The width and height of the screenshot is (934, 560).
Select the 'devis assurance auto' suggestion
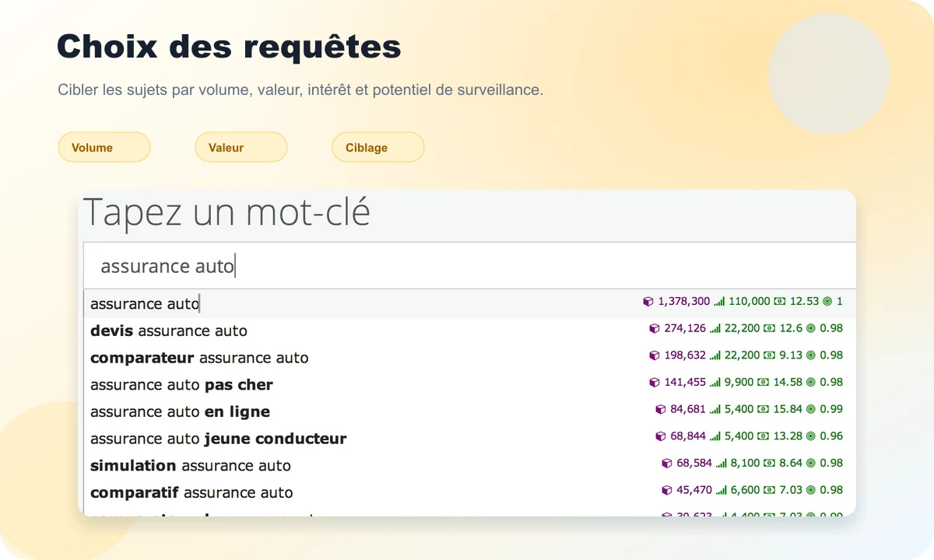click(x=469, y=331)
